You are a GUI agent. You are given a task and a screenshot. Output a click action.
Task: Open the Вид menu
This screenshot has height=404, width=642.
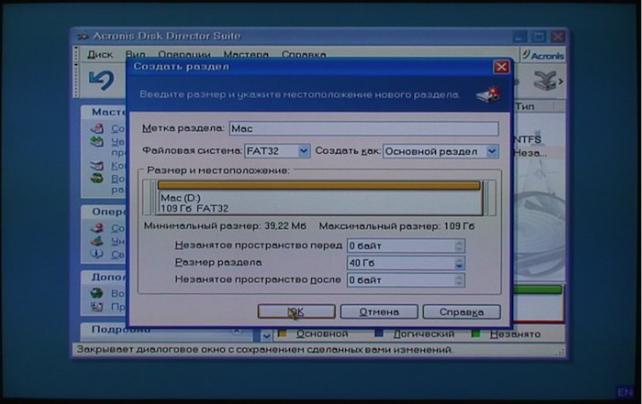tap(136, 54)
